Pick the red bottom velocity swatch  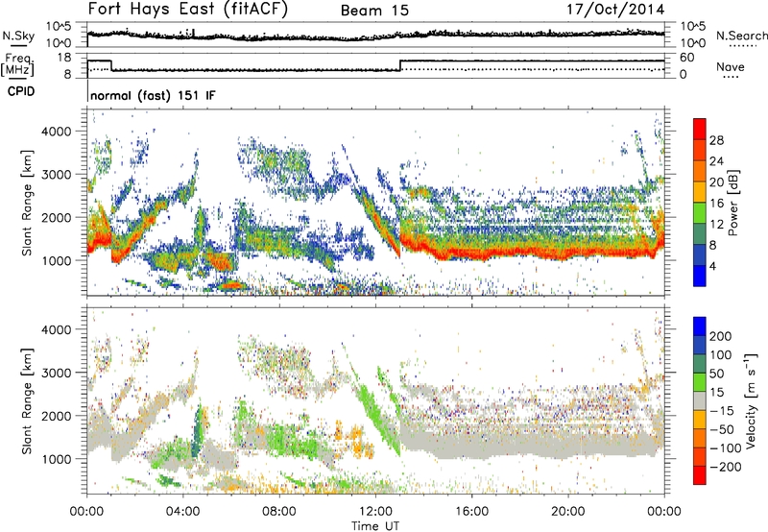click(x=700, y=475)
